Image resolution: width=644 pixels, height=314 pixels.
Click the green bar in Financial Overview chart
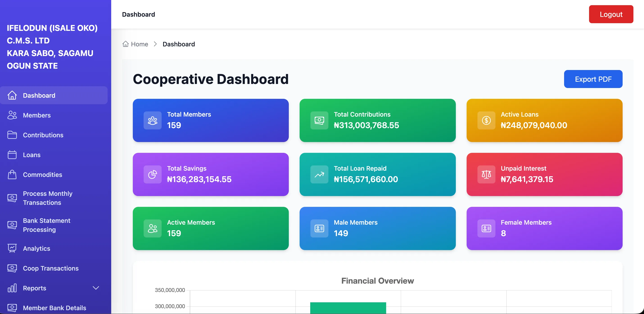point(348,308)
